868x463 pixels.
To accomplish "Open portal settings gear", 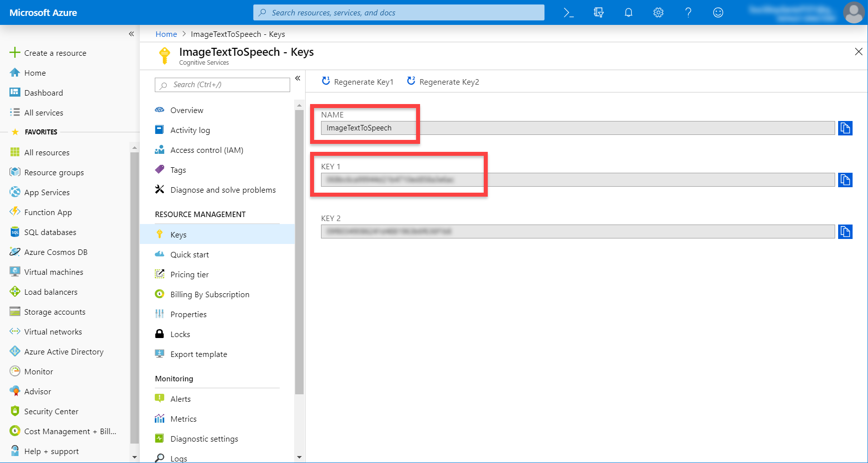I will (x=658, y=12).
